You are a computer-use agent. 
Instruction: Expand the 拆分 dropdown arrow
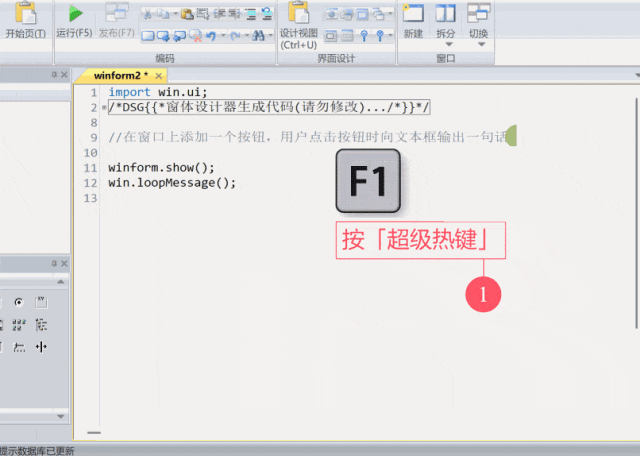[x=449, y=44]
